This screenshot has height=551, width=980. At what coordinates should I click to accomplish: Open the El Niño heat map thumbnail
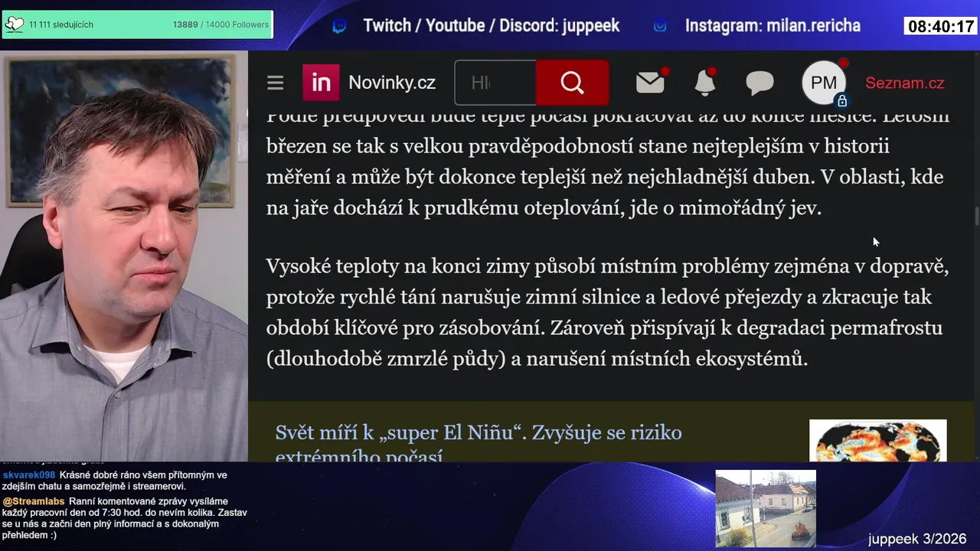pos(878,441)
